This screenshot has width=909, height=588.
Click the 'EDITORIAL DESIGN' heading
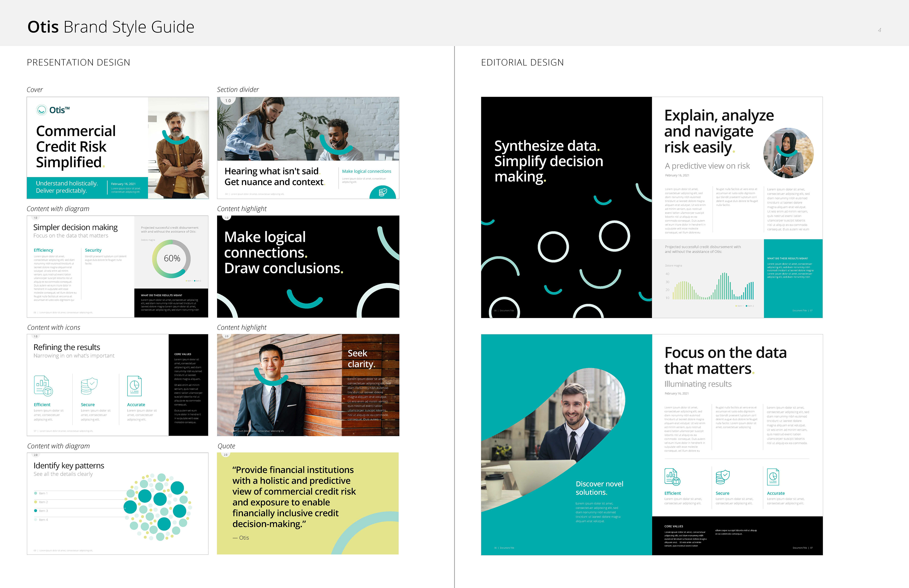[x=522, y=62]
